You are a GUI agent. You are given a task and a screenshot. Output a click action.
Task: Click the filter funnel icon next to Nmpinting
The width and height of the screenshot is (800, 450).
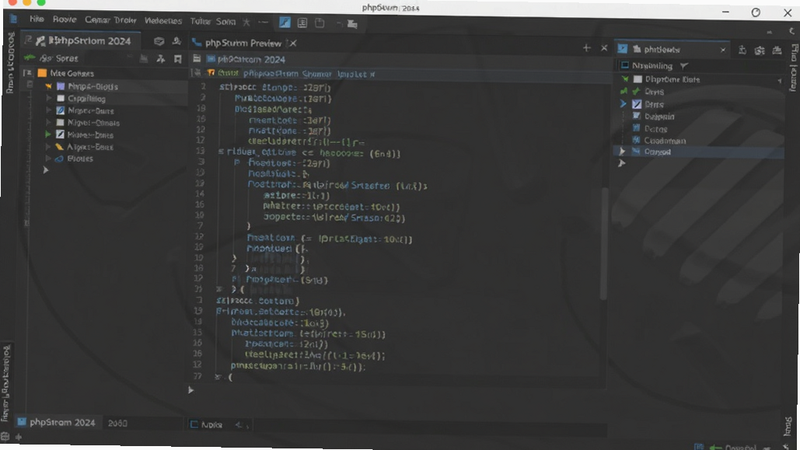[x=684, y=66]
